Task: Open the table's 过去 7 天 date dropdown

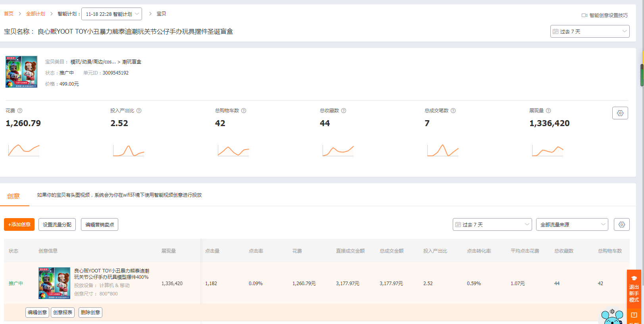Action: coord(492,224)
